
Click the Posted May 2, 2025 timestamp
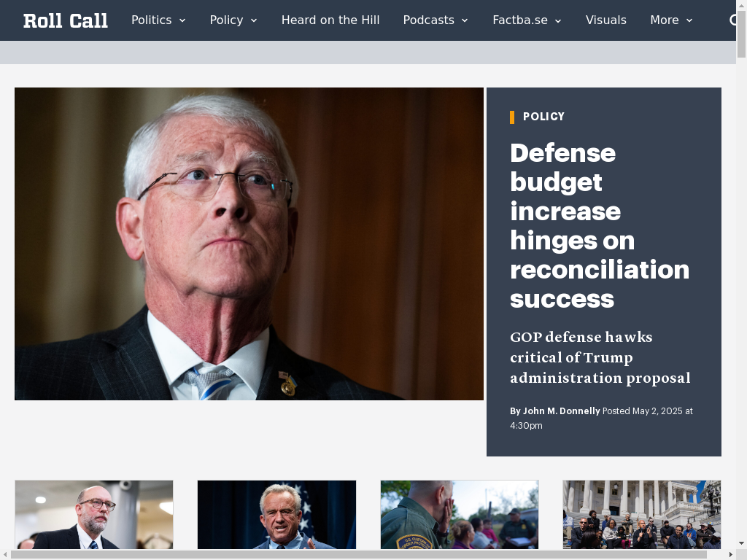pyautogui.click(x=601, y=418)
